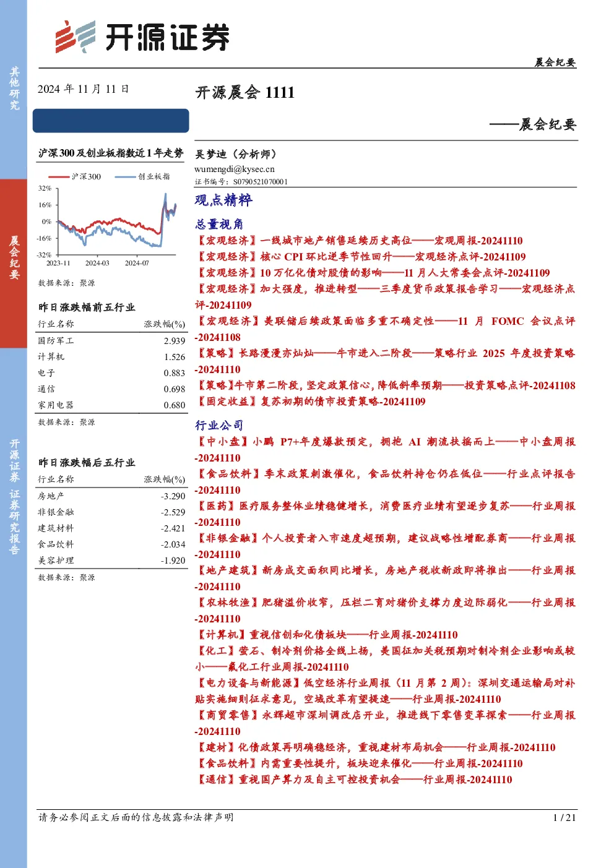Click the 行业公司 section heading
Viewport: 614px width, 868px height.
(219, 425)
